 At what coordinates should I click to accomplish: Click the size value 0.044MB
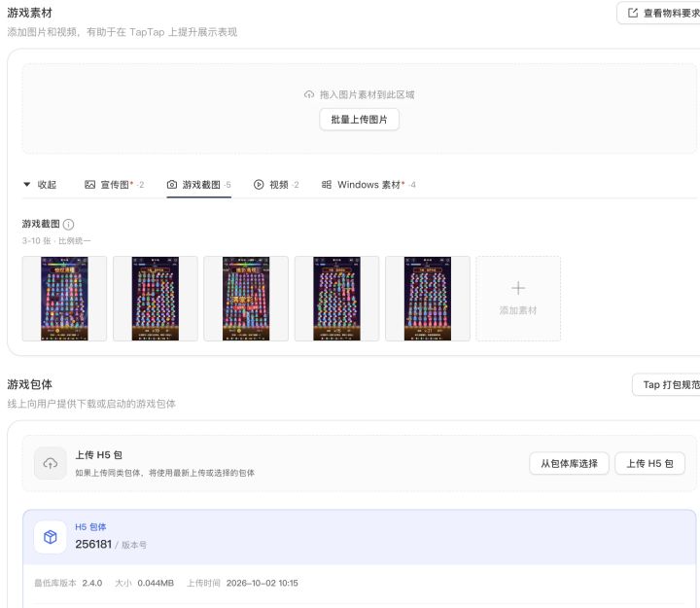(156, 583)
